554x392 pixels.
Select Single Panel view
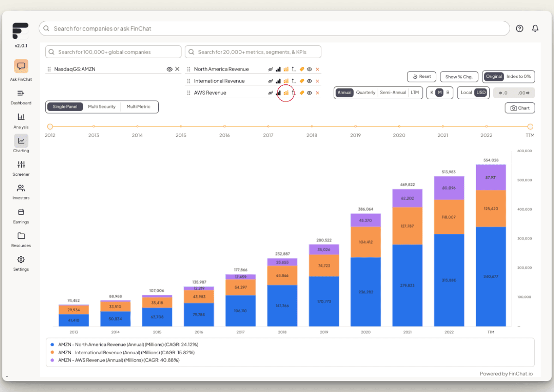65,107
